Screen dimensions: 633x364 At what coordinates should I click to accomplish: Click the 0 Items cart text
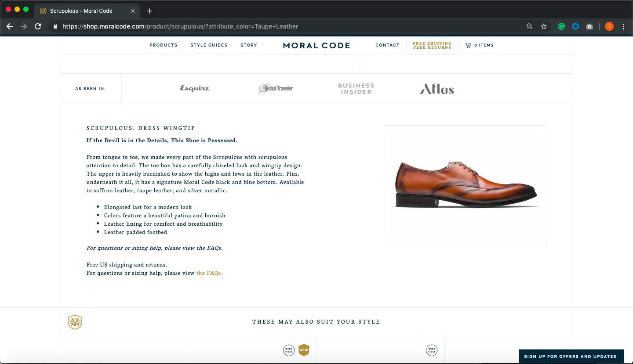pos(484,45)
